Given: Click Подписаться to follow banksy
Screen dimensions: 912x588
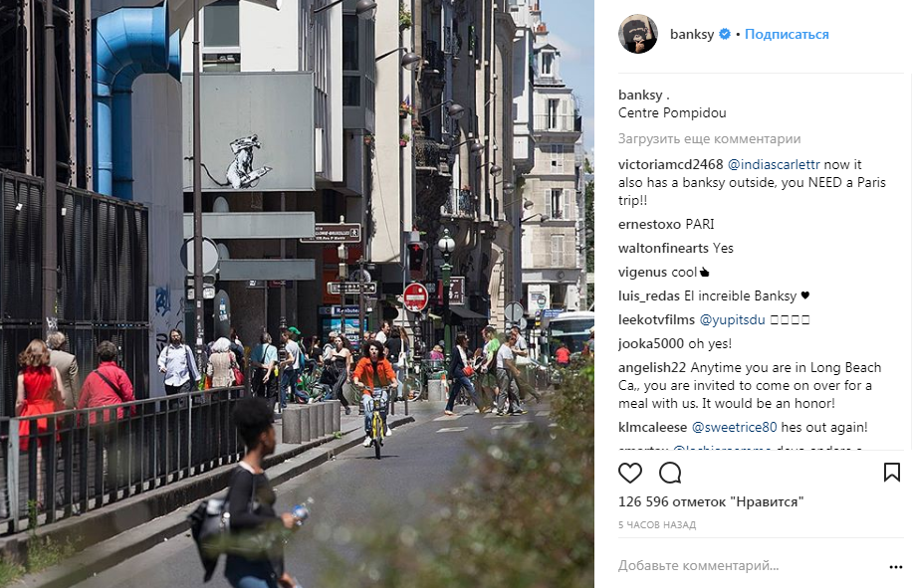Looking at the screenshot, I should click(787, 34).
